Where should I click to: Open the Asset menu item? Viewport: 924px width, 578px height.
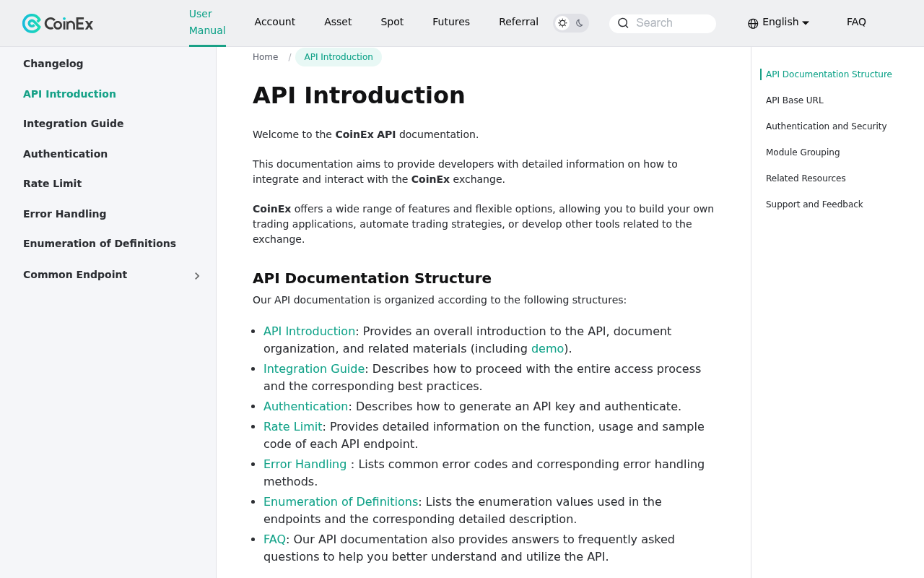tap(338, 22)
